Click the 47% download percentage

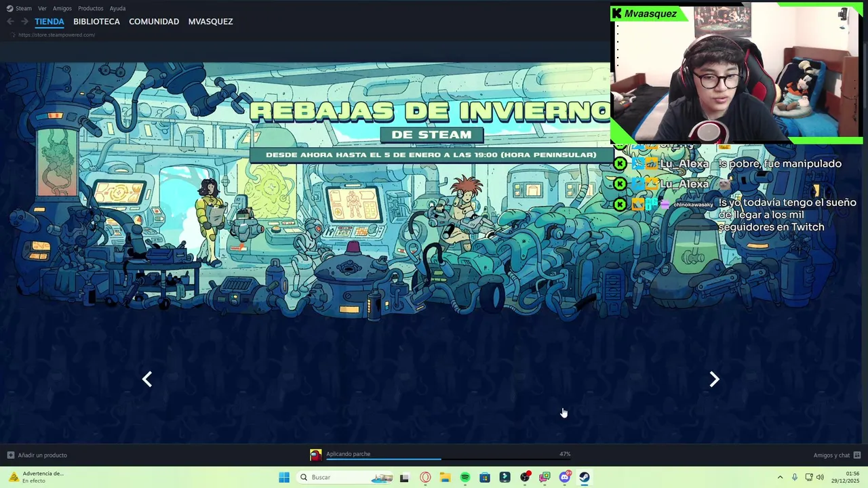point(565,454)
